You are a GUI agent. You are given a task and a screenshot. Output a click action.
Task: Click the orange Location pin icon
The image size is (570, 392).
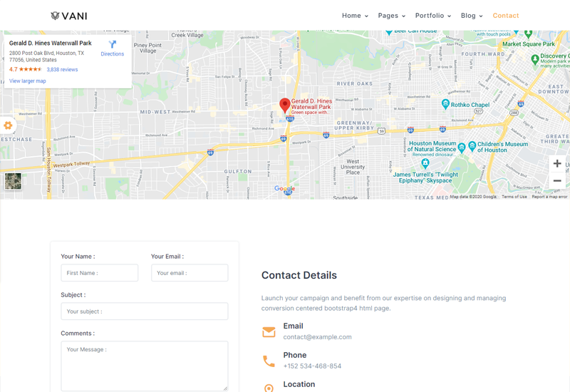pos(269,388)
